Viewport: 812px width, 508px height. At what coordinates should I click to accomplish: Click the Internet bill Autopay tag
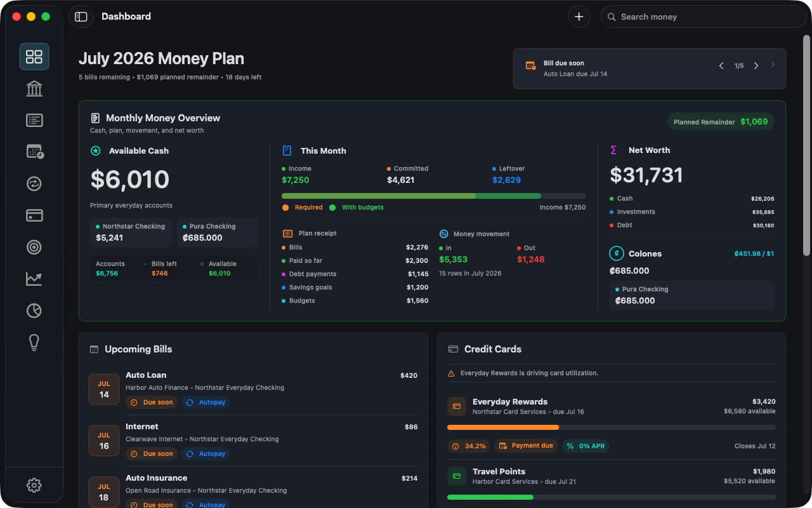click(x=206, y=453)
